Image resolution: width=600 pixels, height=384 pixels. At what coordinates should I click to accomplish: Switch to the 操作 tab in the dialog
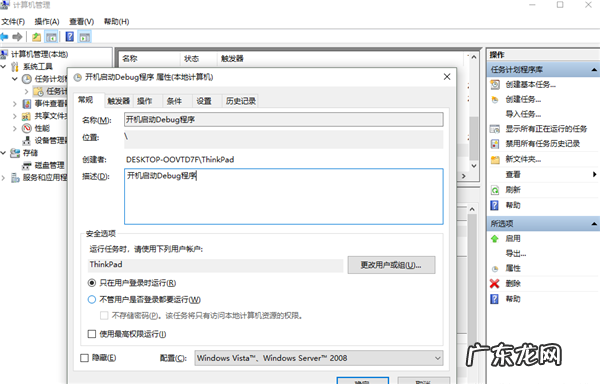[x=145, y=101]
